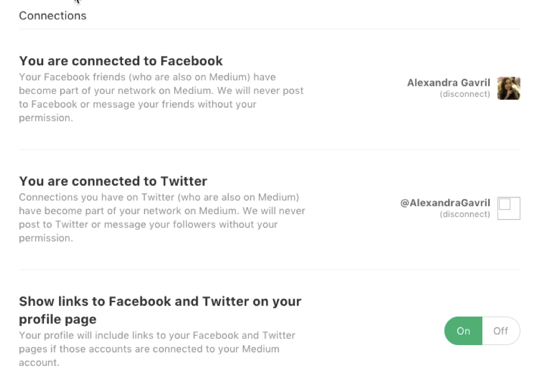Select the Connections section heading
The width and height of the screenshot is (550, 379).
click(x=53, y=16)
